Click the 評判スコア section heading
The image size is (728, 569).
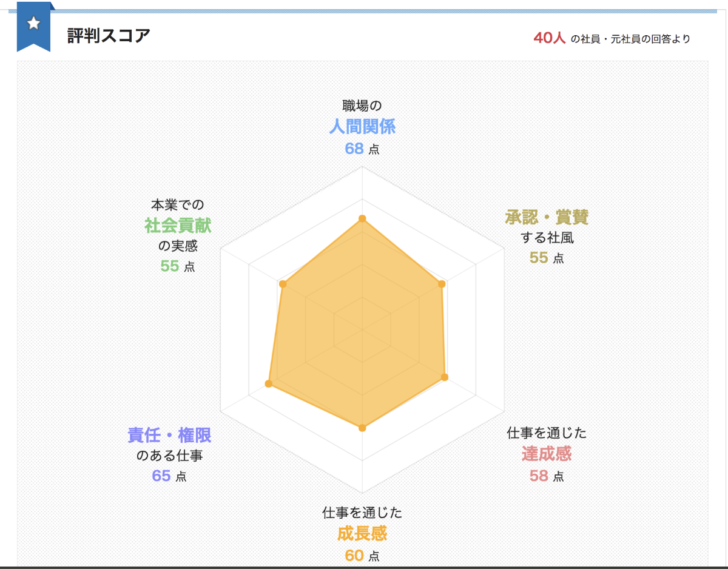(109, 36)
